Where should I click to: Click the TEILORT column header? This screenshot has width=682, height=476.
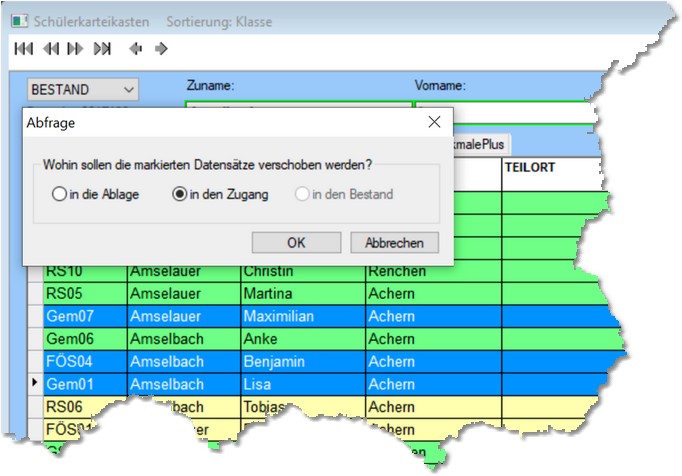pyautogui.click(x=551, y=174)
